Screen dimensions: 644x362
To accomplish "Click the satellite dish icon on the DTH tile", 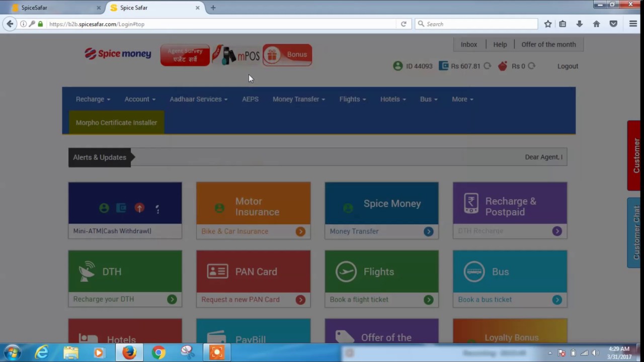I will [87, 271].
